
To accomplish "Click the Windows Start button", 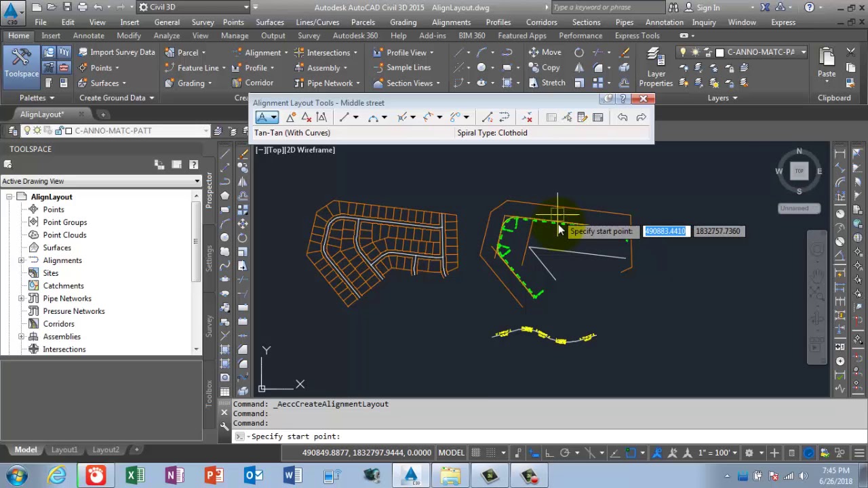I will click(17, 475).
